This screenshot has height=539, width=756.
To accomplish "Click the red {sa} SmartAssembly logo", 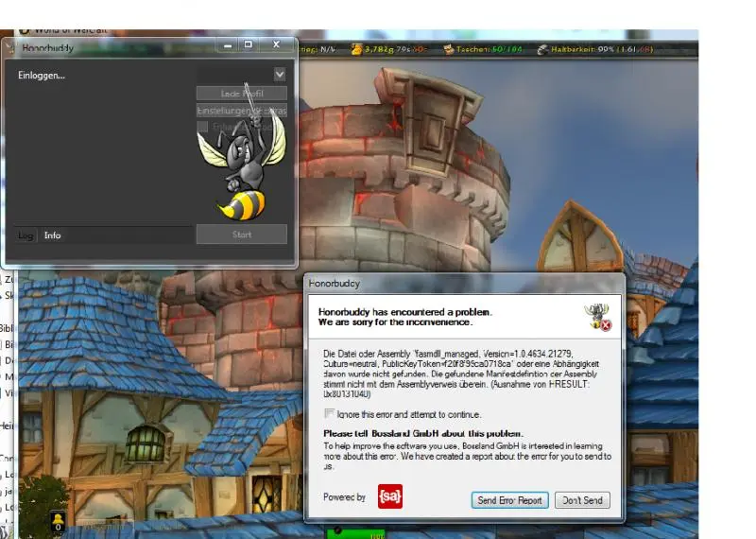I will (390, 496).
